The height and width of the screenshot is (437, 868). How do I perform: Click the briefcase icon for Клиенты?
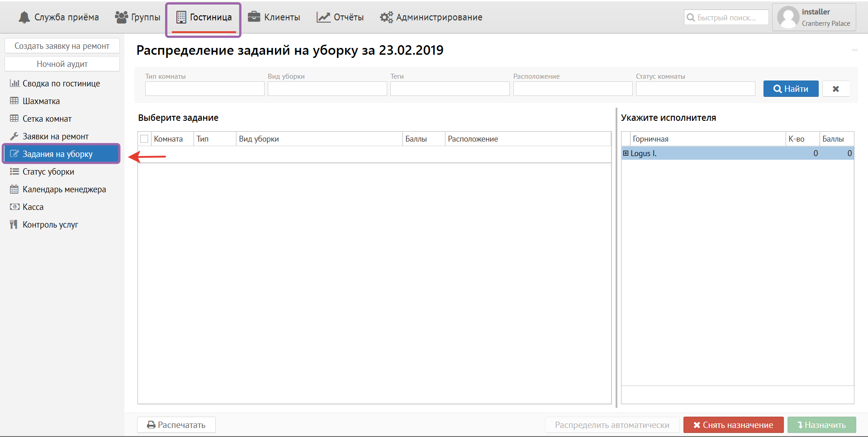pyautogui.click(x=254, y=17)
